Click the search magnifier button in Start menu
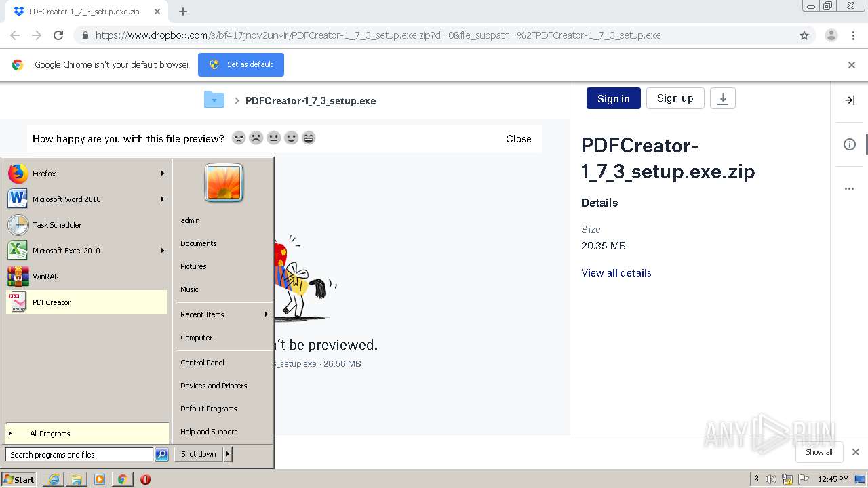 [x=161, y=455]
